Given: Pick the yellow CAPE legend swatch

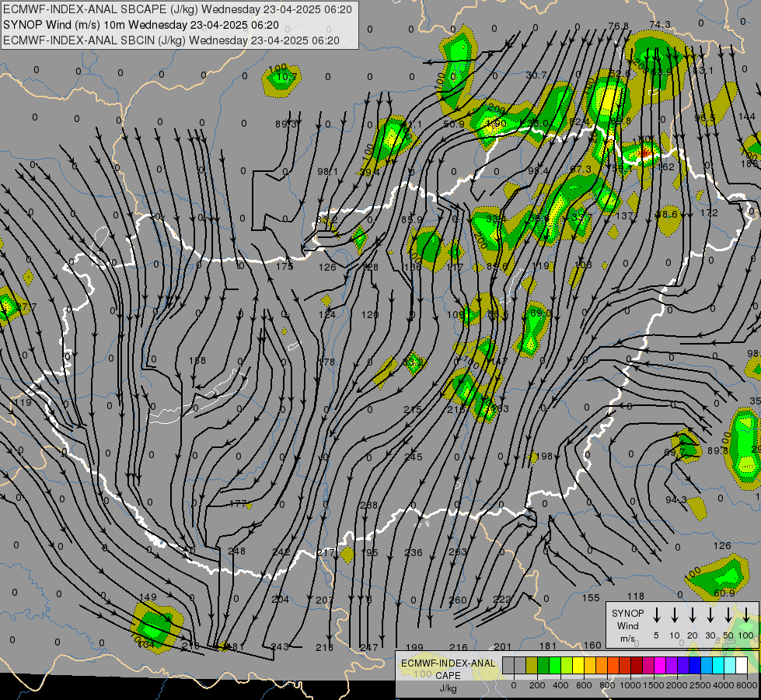Looking at the screenshot, I should point(578,666).
